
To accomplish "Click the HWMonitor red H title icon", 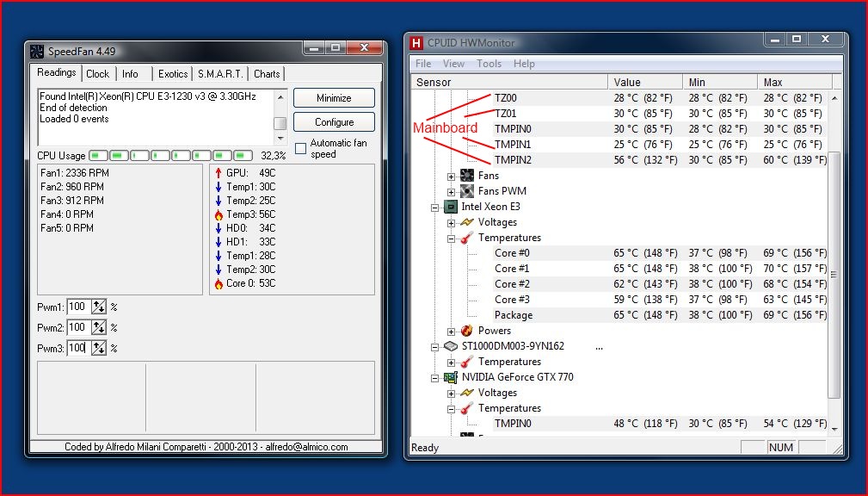I will coord(416,43).
